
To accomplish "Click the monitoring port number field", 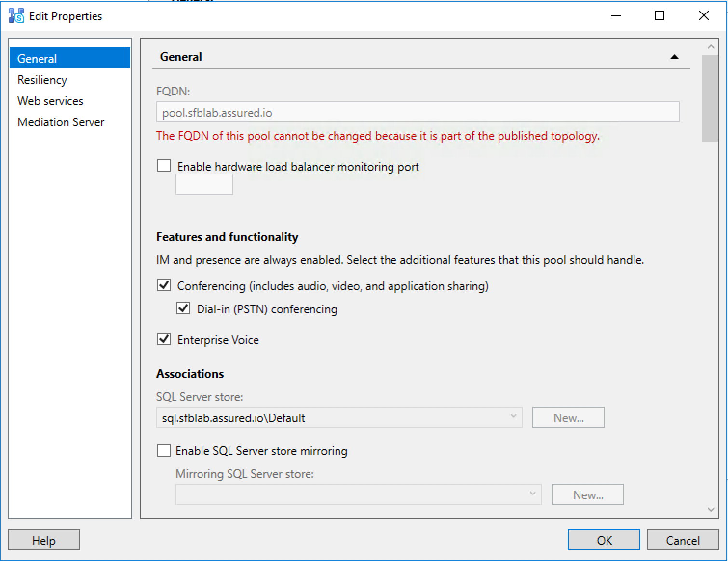I will click(204, 184).
